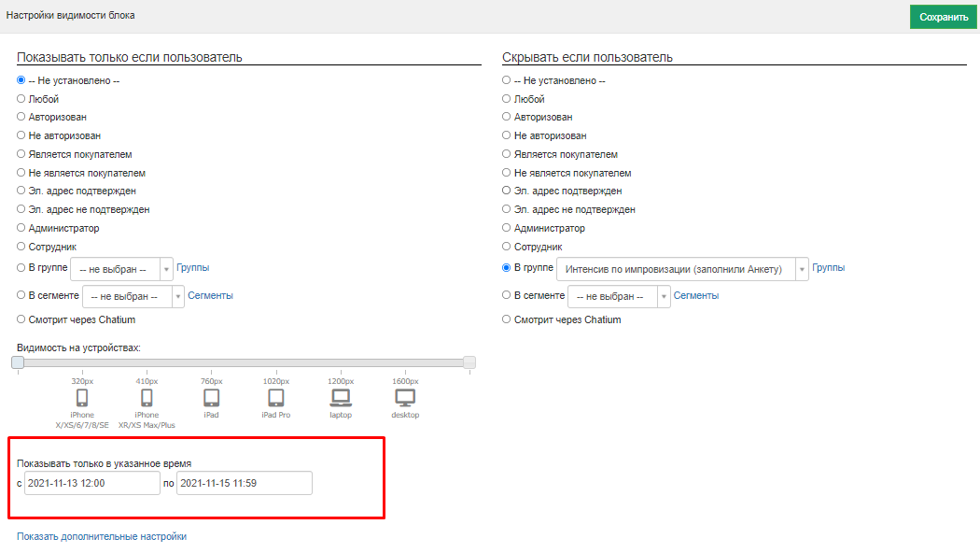Click the Сохранить save button
This screenshot has width=980, height=553.
(943, 17)
